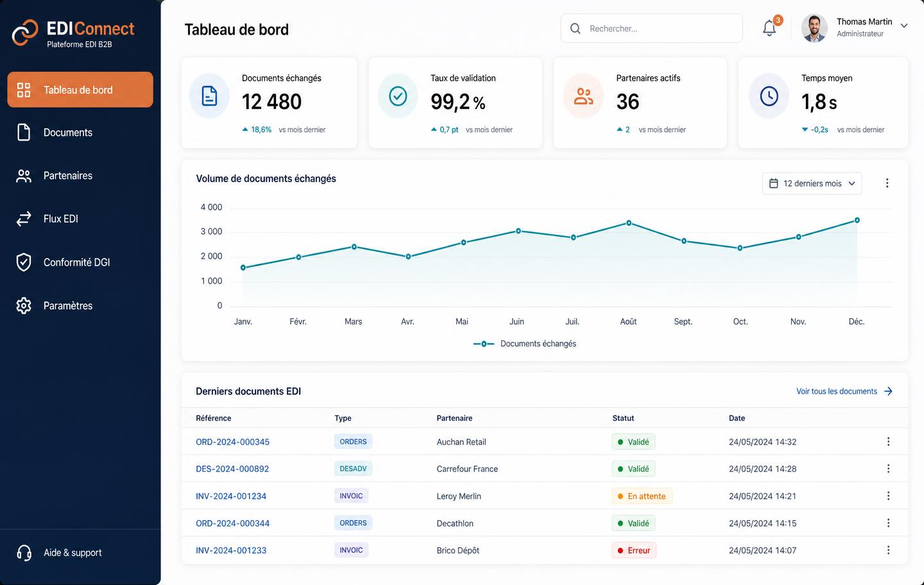Click Brico Dépôt partner cell

tap(458, 550)
